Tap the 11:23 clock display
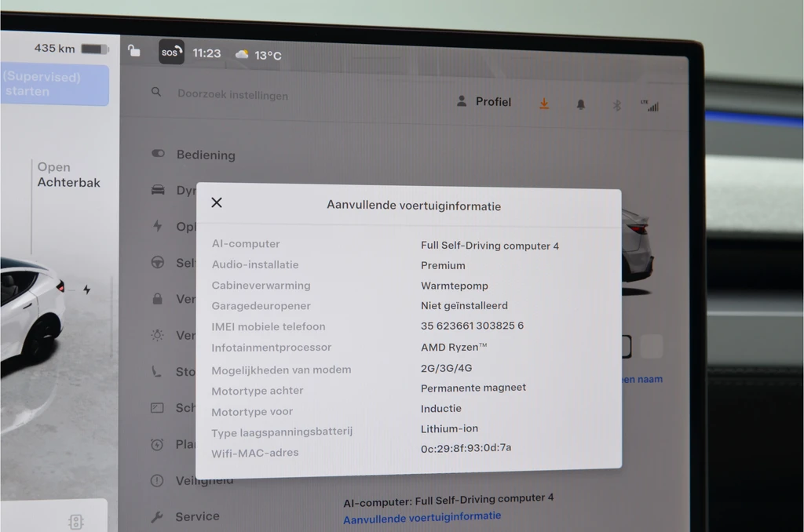This screenshot has width=804, height=532. 206,53
